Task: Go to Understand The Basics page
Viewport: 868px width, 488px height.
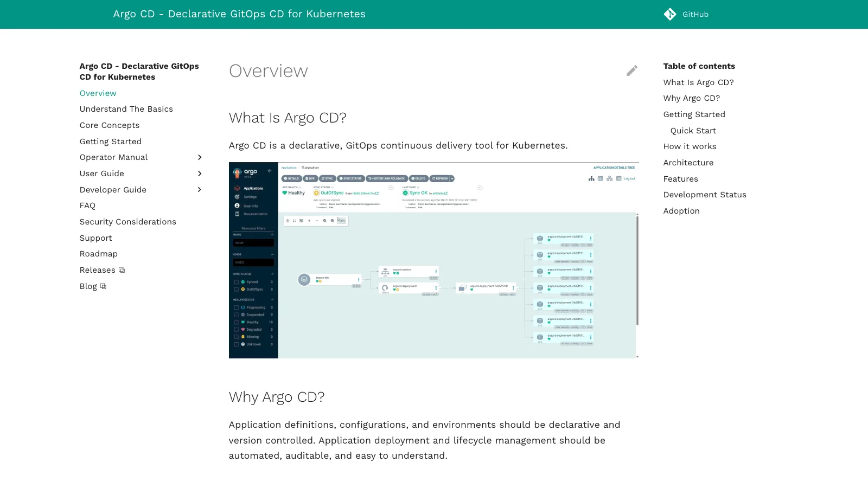Action: pyautogui.click(x=126, y=109)
